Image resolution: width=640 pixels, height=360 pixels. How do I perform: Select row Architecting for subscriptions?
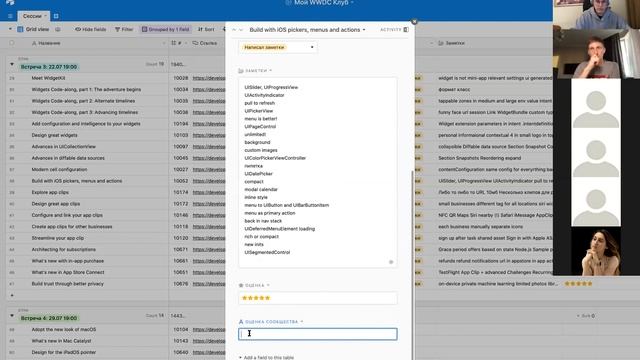pos(64,249)
